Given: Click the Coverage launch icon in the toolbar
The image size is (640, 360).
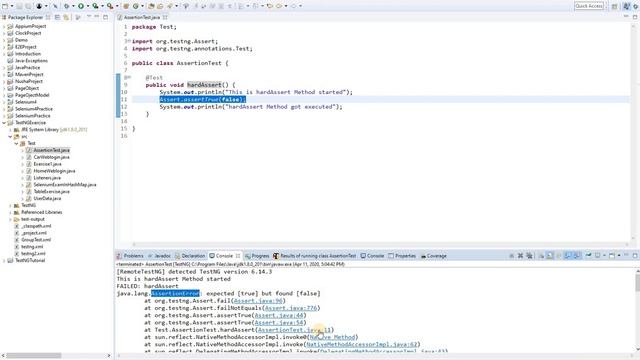Looking at the screenshot, I should [x=95, y=6].
